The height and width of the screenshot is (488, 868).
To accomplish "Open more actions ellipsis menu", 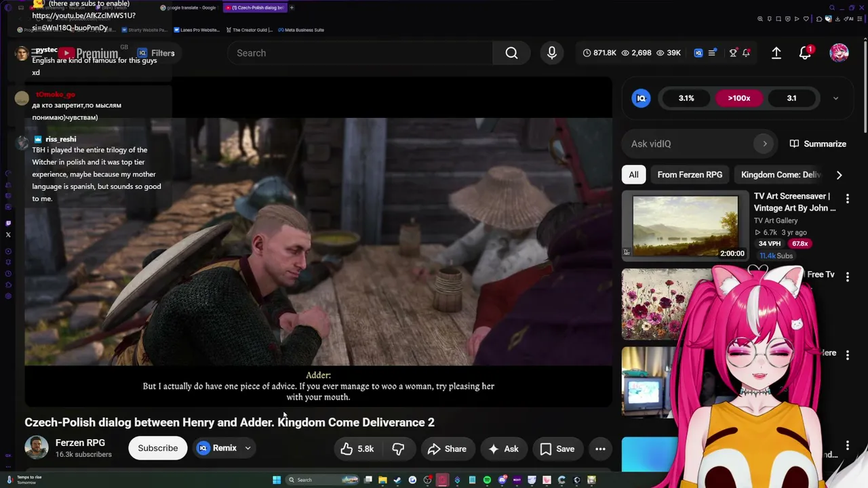I will (600, 449).
